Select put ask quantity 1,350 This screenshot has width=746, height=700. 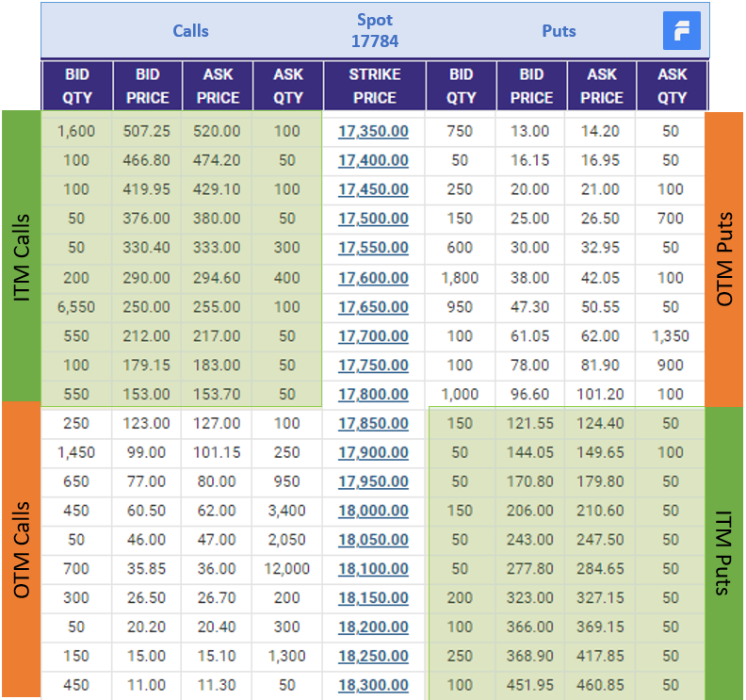[x=671, y=336]
